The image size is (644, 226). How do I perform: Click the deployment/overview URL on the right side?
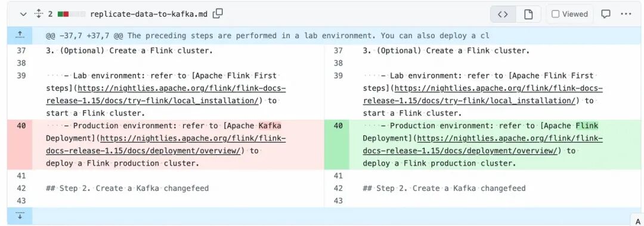483,145
